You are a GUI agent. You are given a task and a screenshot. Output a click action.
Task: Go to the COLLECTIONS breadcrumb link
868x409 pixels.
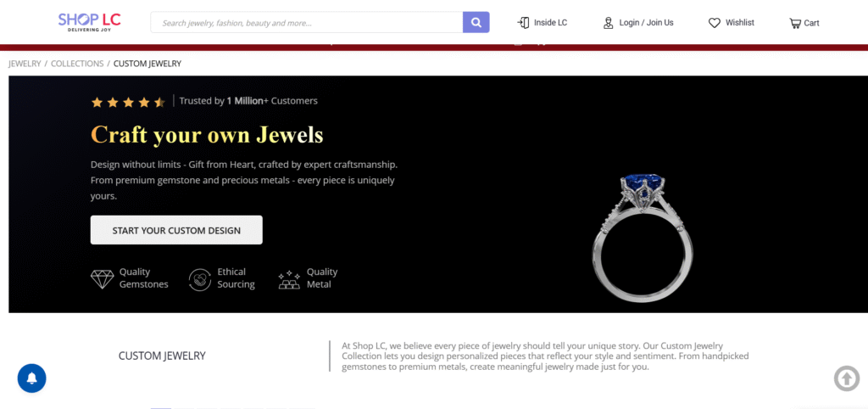click(77, 64)
